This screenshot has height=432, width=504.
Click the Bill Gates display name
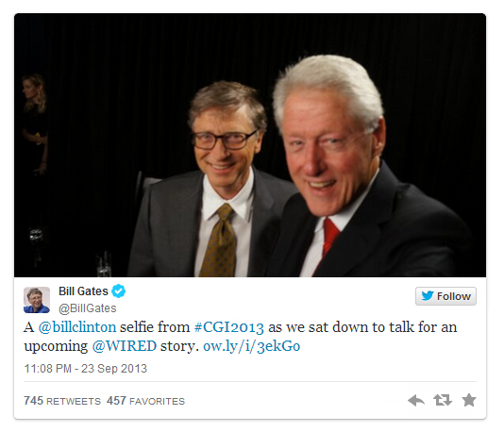[x=83, y=291]
